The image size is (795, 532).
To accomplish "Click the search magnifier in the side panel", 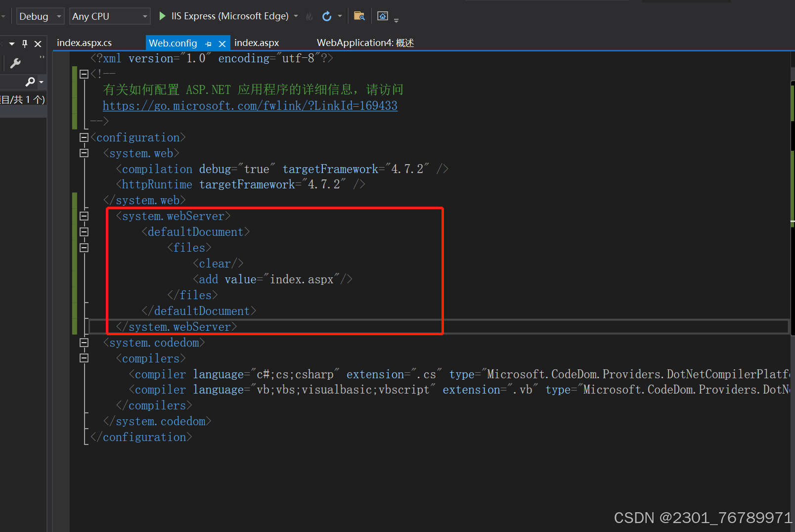I will [30, 81].
